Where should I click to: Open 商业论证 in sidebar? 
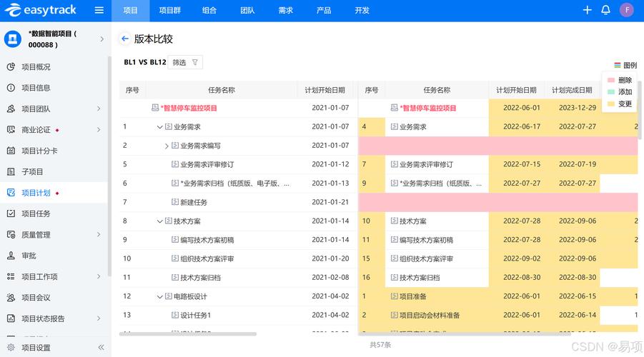(x=36, y=130)
